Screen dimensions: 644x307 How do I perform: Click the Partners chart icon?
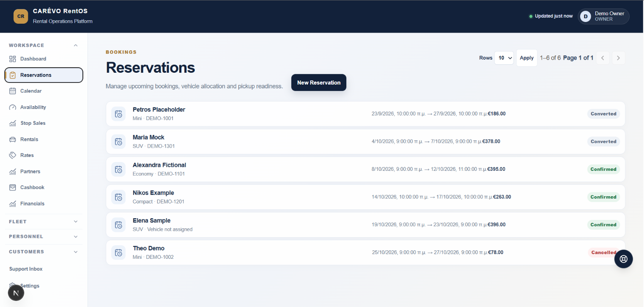(x=13, y=171)
